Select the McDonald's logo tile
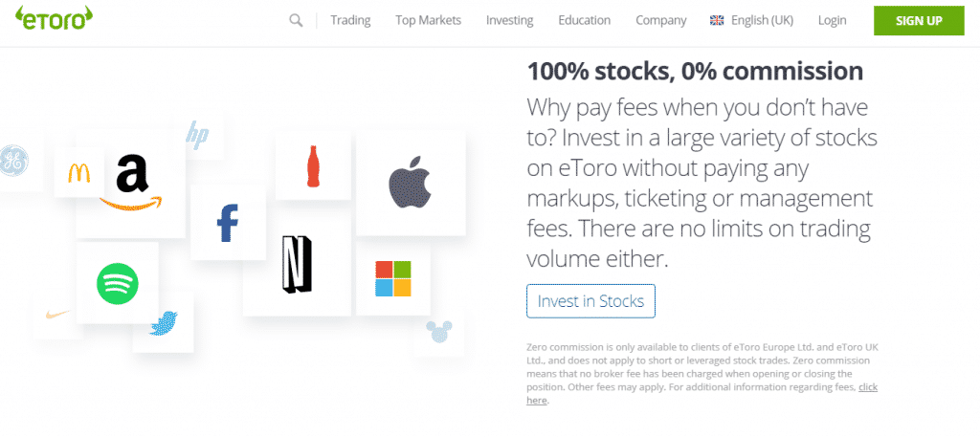This screenshot has width=980, height=437. [78, 172]
